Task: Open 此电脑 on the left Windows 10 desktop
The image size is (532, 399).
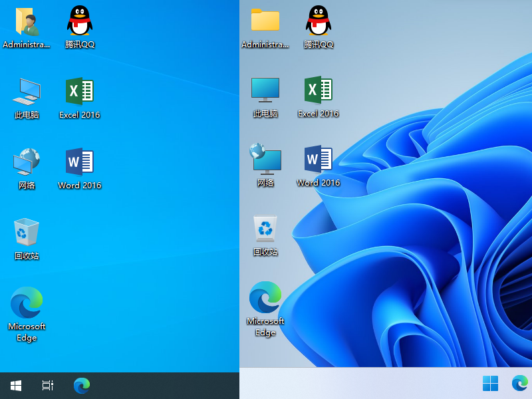Action: pos(27,92)
